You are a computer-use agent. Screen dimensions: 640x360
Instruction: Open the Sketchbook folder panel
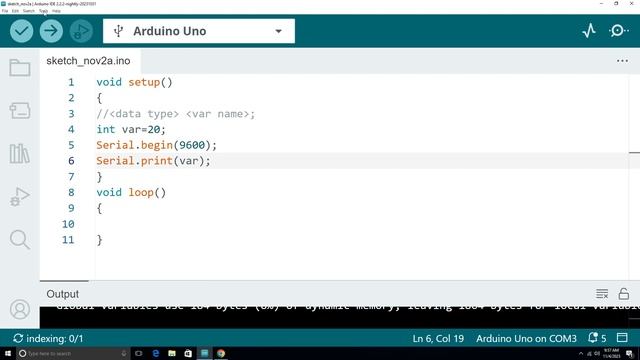[x=20, y=68]
